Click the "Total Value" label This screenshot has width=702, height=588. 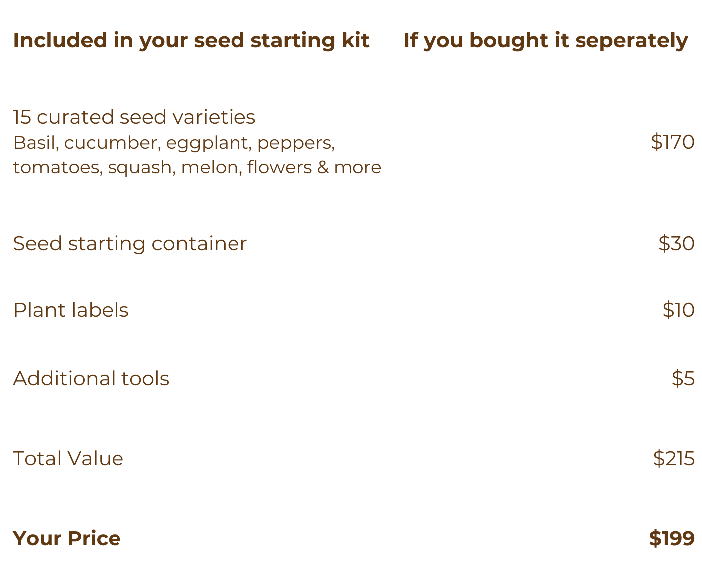pyautogui.click(x=68, y=459)
